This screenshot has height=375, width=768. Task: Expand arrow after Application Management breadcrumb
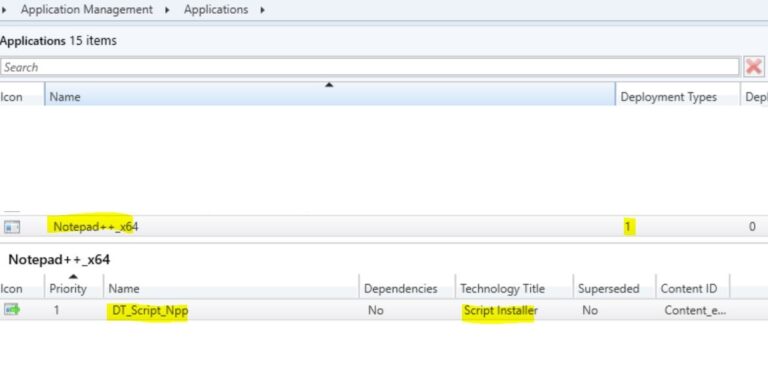(168, 9)
